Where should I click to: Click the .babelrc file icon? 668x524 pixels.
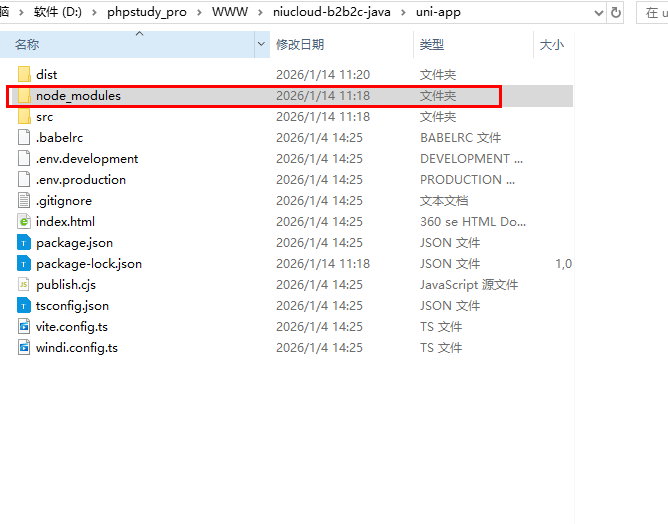click(24, 137)
